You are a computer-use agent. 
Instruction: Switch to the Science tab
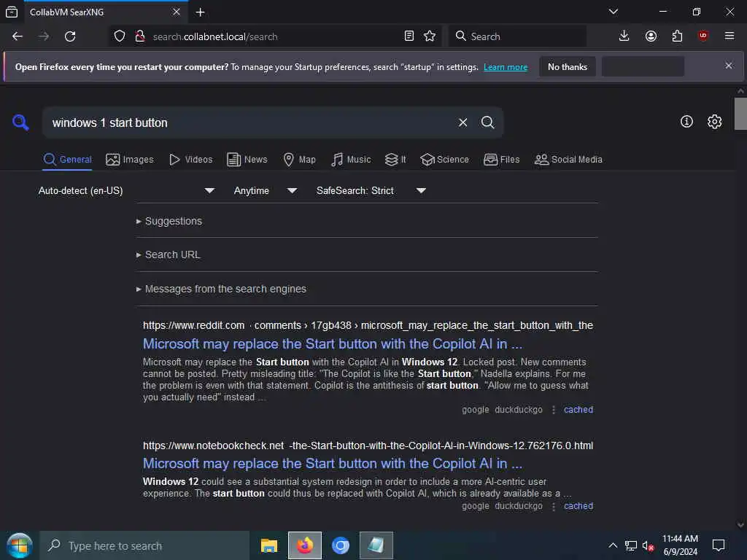(444, 160)
